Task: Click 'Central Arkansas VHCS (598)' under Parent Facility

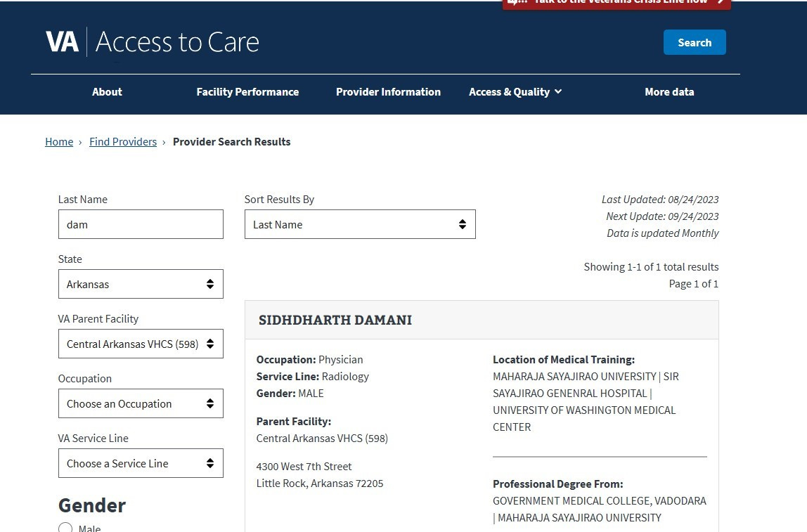Action: point(322,439)
